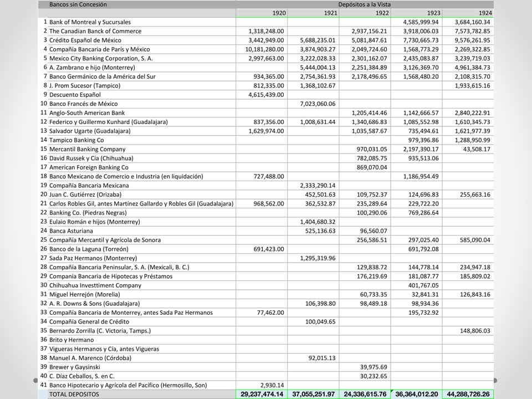Select 'Banco Germánico de la América del Sur'
Screen dimensions: 532x399
pyautogui.click(x=142, y=76)
